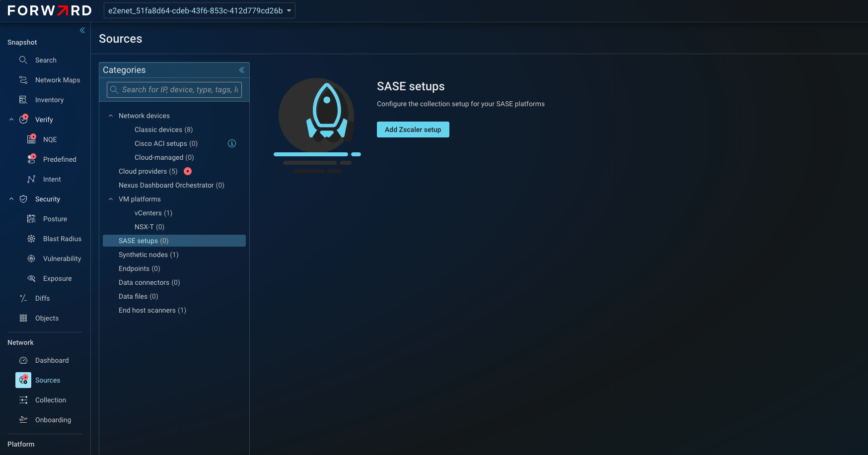Open Objects in the sidebar
Screen dimensions: 868x455
click(x=47, y=318)
